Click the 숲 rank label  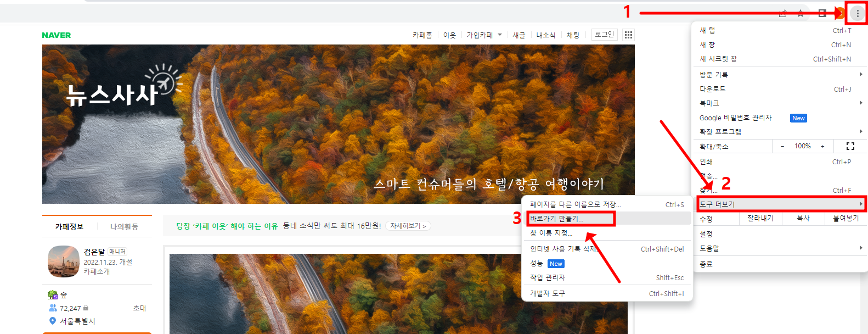pyautogui.click(x=63, y=295)
